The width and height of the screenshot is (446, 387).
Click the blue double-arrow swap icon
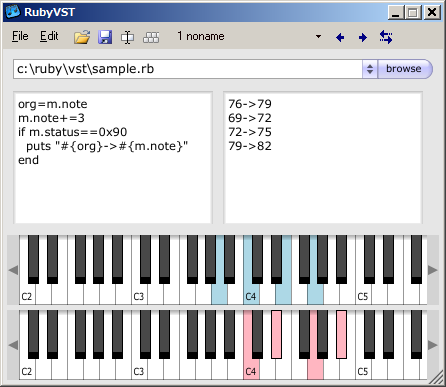pyautogui.click(x=386, y=37)
